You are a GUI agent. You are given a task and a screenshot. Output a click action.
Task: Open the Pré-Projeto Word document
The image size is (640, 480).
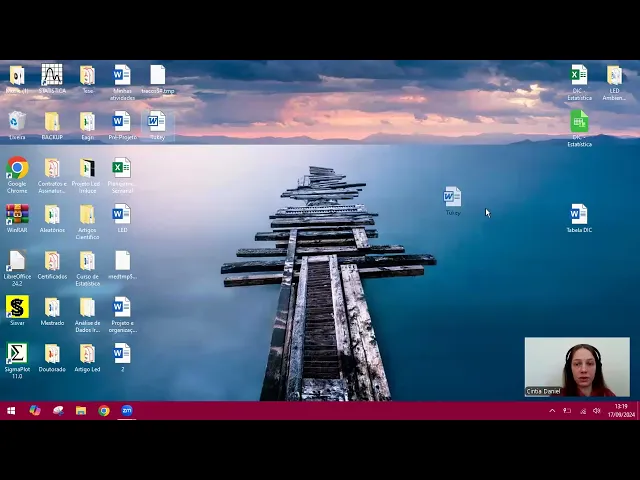point(122,125)
